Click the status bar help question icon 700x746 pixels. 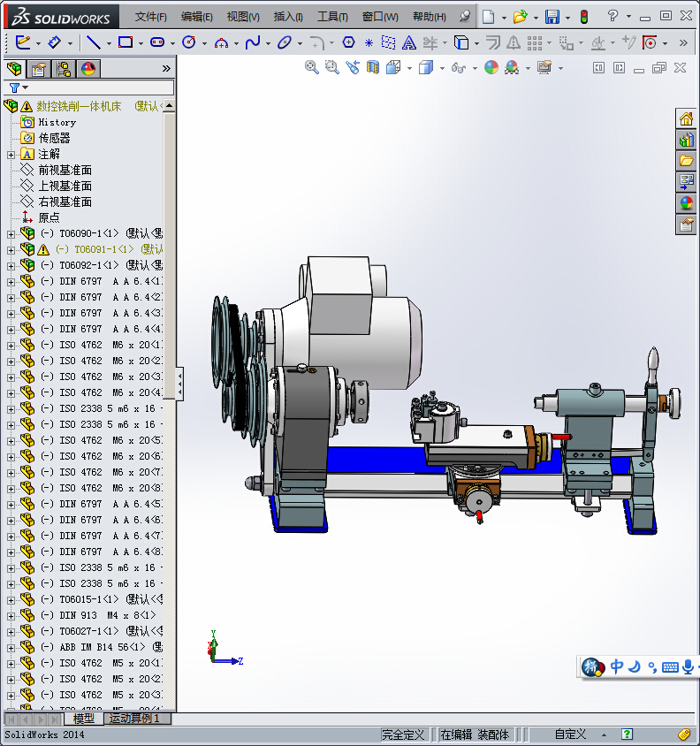coord(628,735)
